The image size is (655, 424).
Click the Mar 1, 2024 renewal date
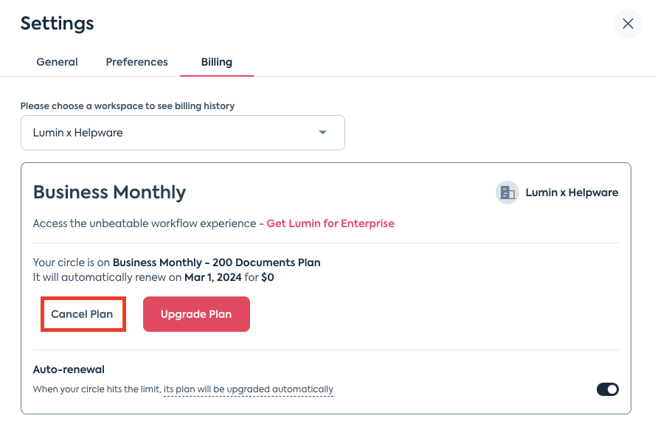click(213, 277)
